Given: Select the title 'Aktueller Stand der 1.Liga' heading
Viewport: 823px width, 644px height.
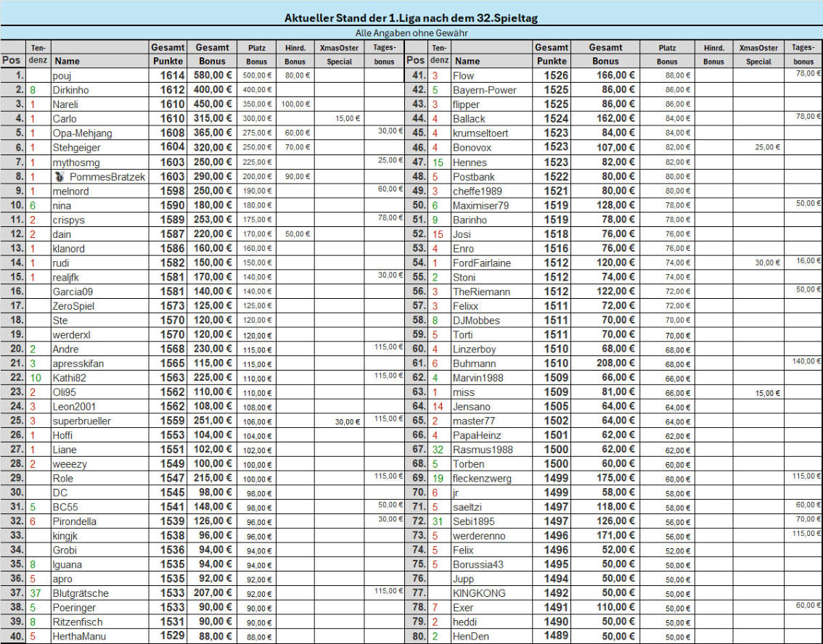Looking at the screenshot, I should 411,18.
